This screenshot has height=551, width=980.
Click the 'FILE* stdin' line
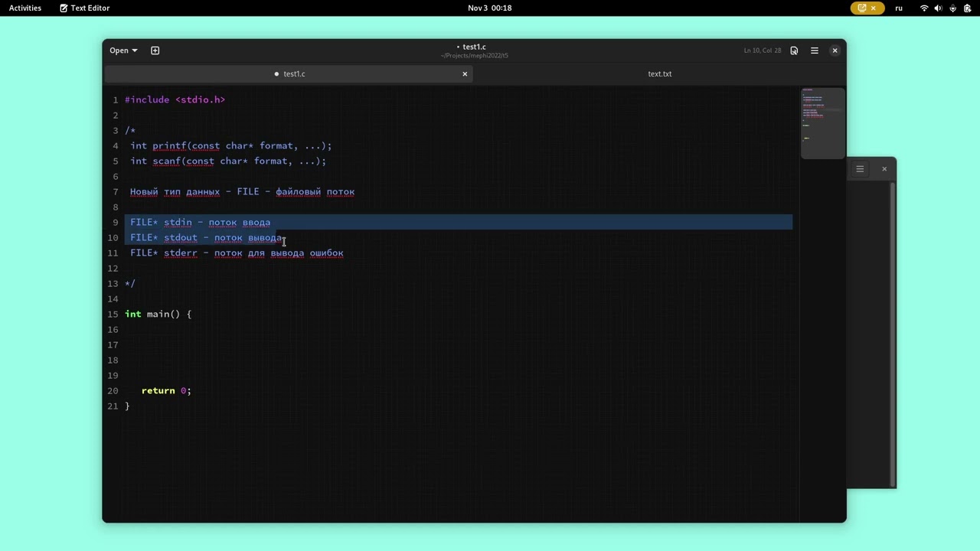coord(200,222)
